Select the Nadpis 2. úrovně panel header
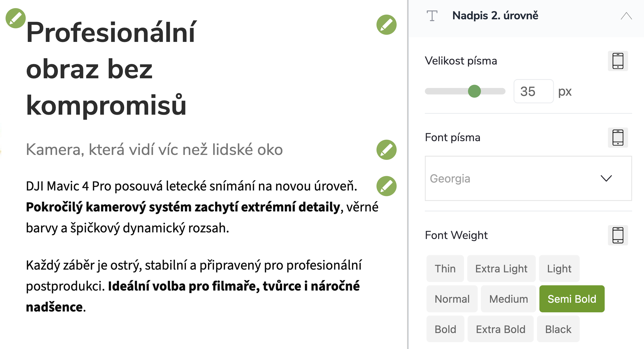The width and height of the screenshot is (644, 349). (x=495, y=16)
